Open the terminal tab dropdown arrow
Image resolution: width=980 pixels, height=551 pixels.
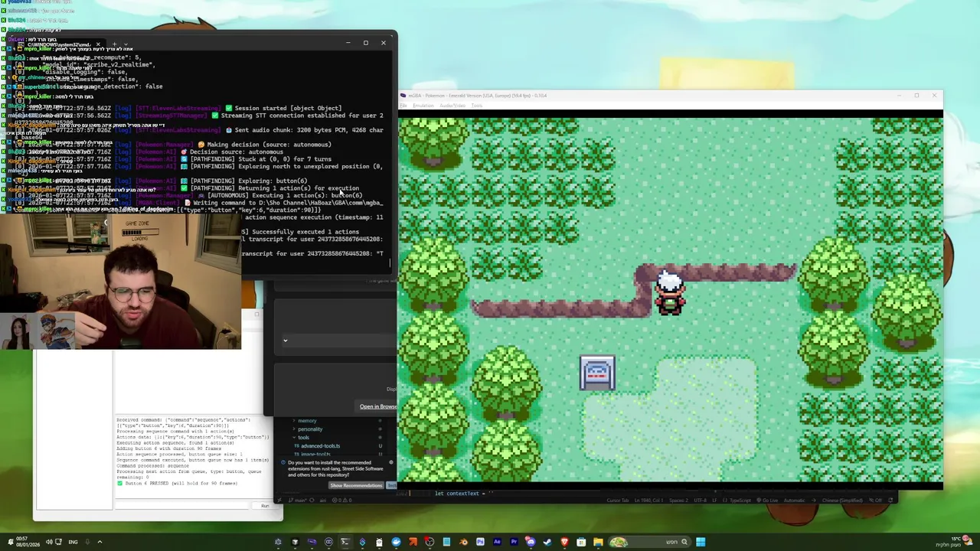[126, 44]
